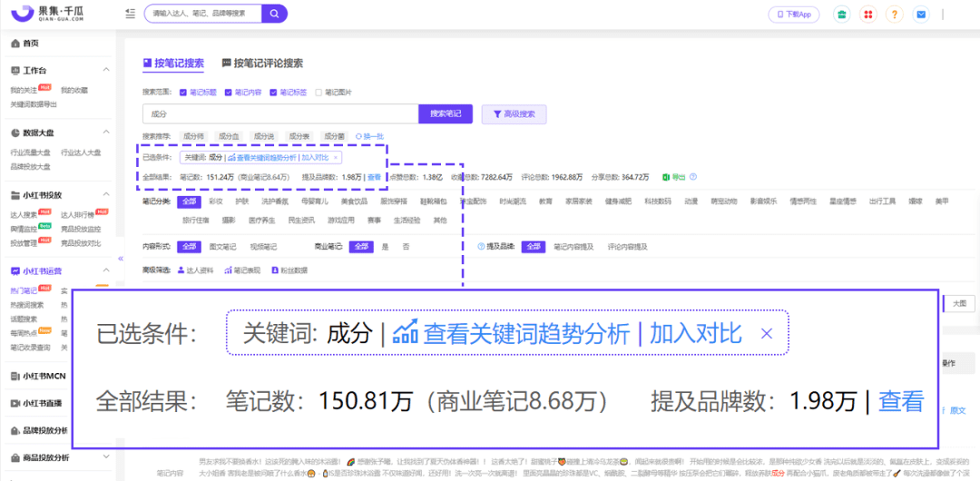The width and height of the screenshot is (980, 481).
Task: Click the keyword input containing 成分
Action: tap(280, 114)
